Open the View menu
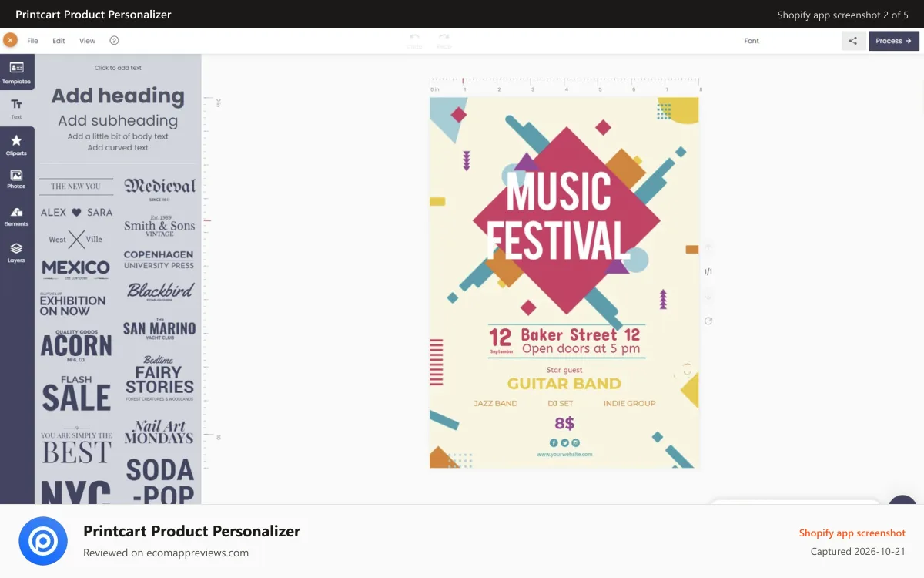This screenshot has width=924, height=578. 88,41
